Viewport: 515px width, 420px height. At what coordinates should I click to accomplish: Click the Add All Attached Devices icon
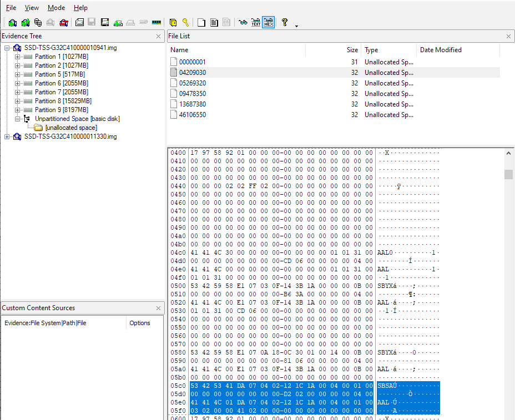pyautogui.click(x=25, y=23)
